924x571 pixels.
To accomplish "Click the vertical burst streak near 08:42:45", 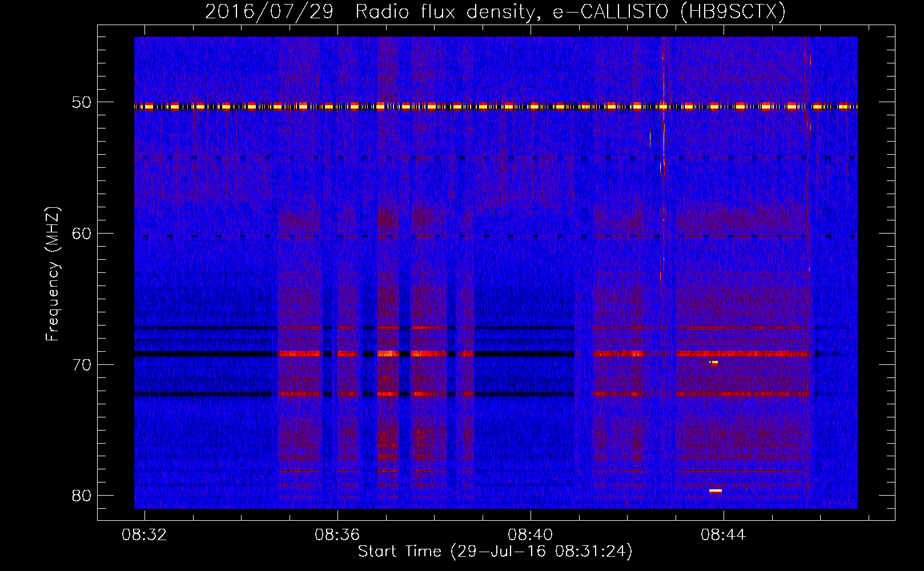I will click(x=663, y=160).
